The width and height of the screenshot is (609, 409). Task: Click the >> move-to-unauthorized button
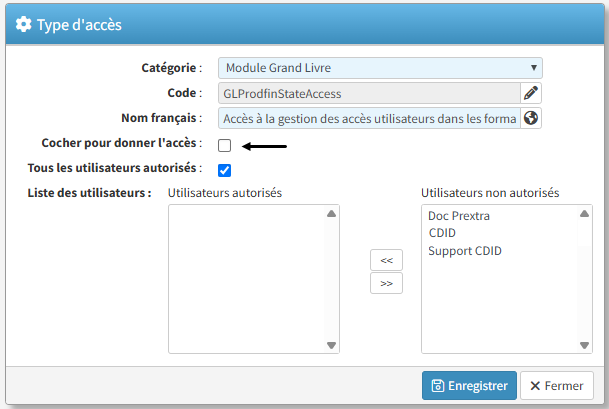tap(386, 283)
